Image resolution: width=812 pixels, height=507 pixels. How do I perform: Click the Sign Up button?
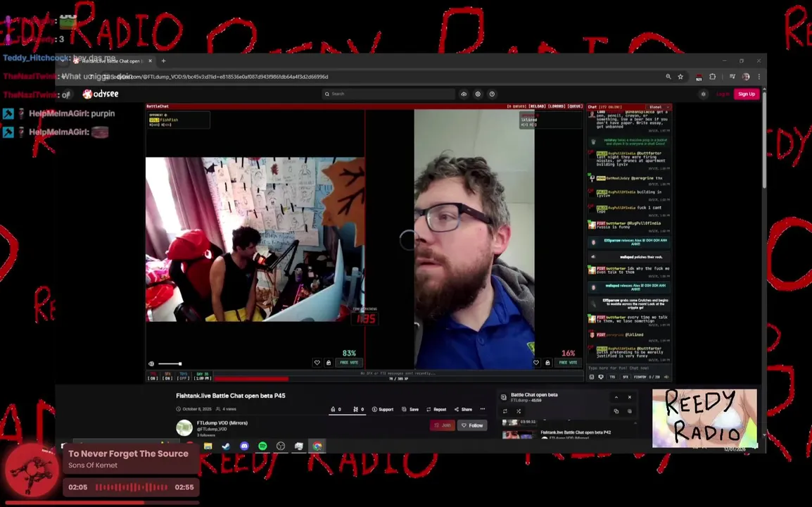tap(747, 94)
